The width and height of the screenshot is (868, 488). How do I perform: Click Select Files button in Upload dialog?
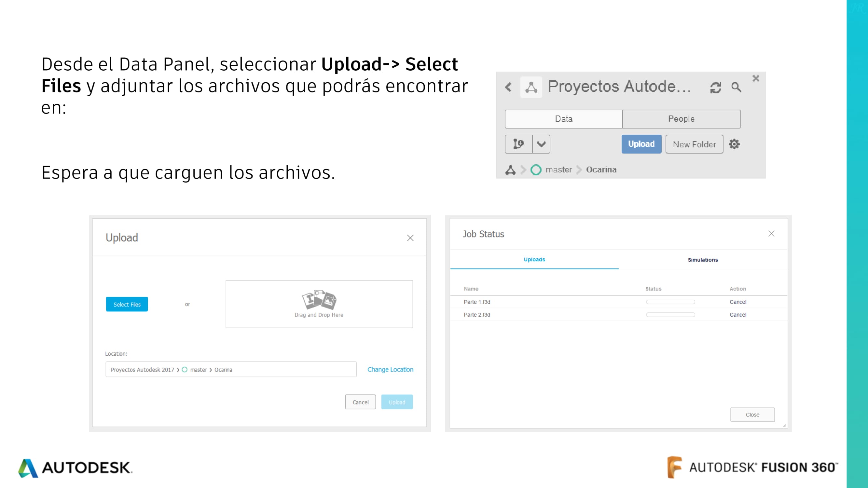click(127, 305)
